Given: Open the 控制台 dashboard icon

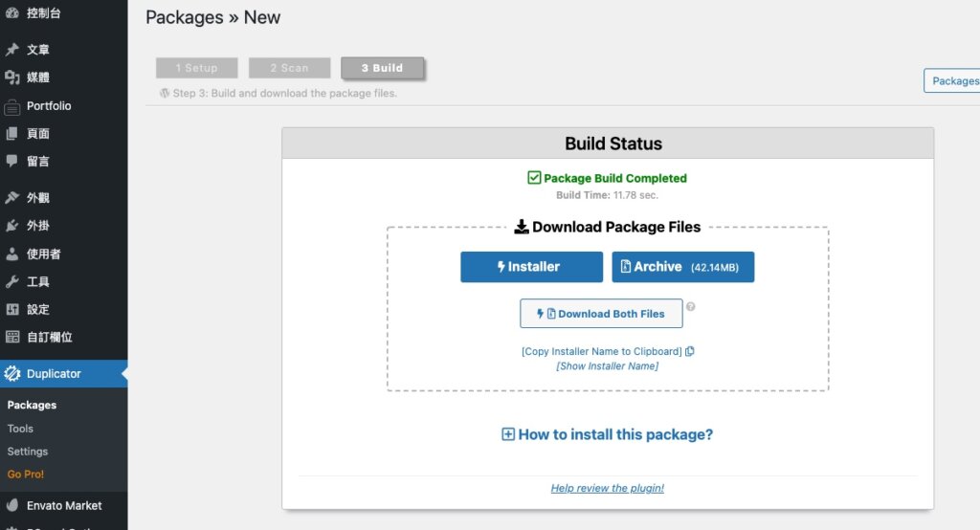Looking at the screenshot, I should [x=11, y=12].
